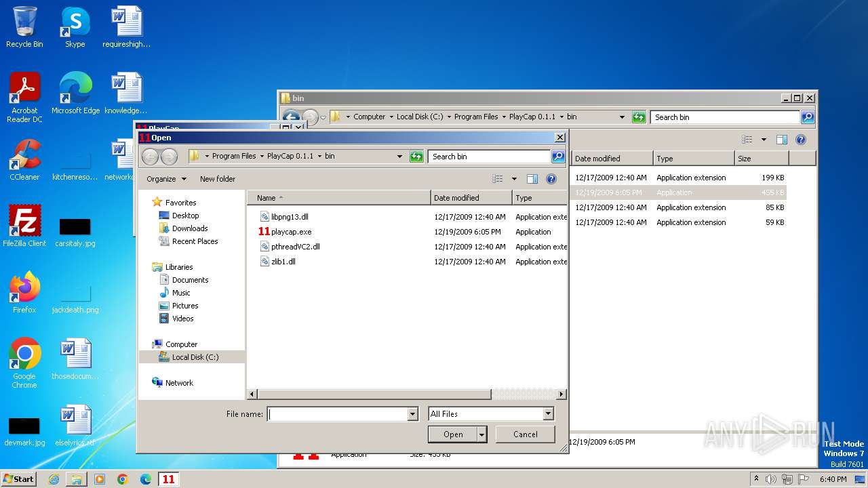
Task: Expand address bar path dropdown in Open dialog
Action: 399,157
